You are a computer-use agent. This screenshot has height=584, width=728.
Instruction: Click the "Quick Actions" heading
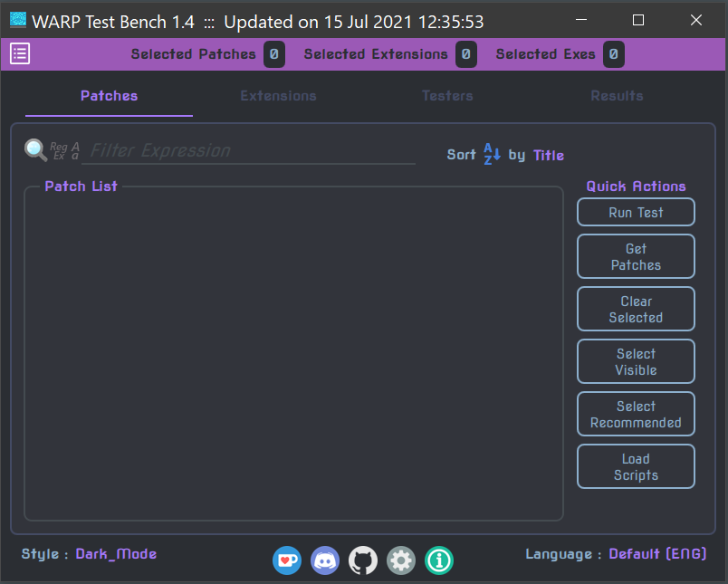636,187
